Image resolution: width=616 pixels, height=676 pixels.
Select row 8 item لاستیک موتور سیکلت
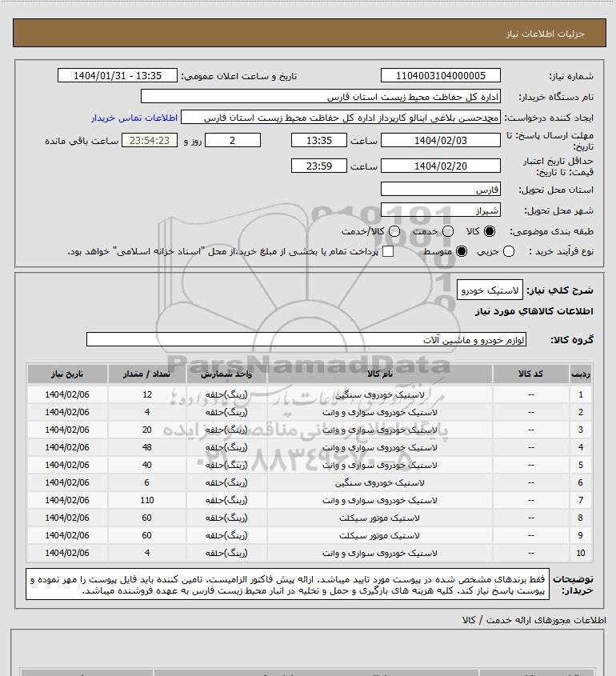pyautogui.click(x=380, y=518)
